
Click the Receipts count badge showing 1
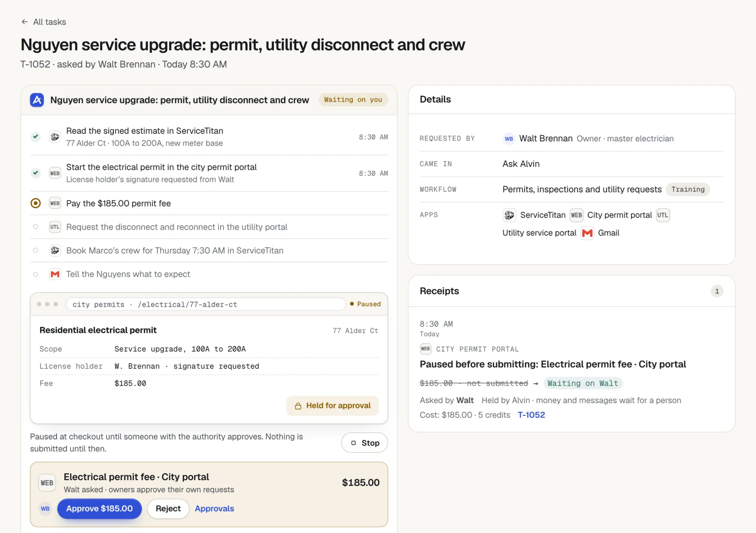pos(717,291)
